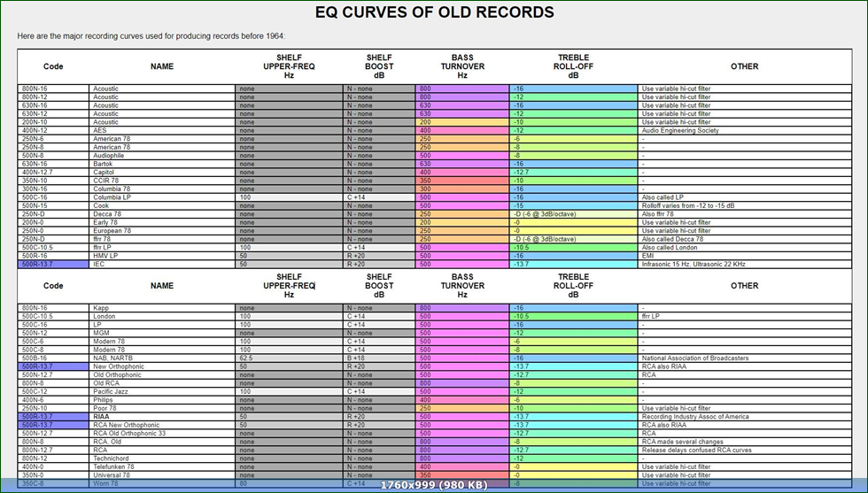This screenshot has height=493, width=868.
Task: Select the "AES" name cell
Action: (161, 131)
